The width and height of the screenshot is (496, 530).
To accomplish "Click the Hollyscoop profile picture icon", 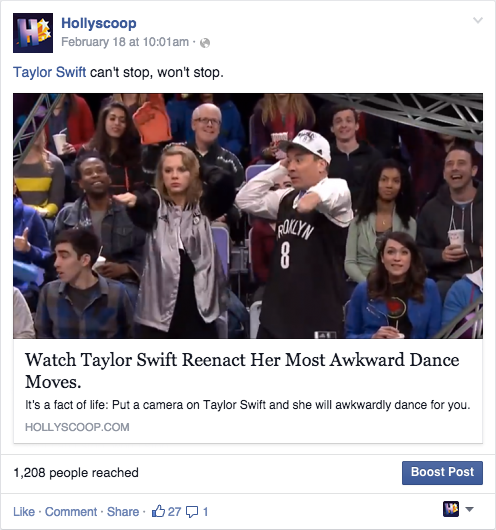I will click(33, 33).
